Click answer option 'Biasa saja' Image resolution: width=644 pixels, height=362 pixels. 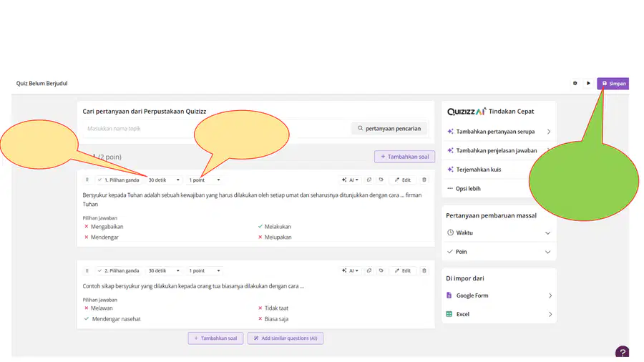pyautogui.click(x=276, y=319)
